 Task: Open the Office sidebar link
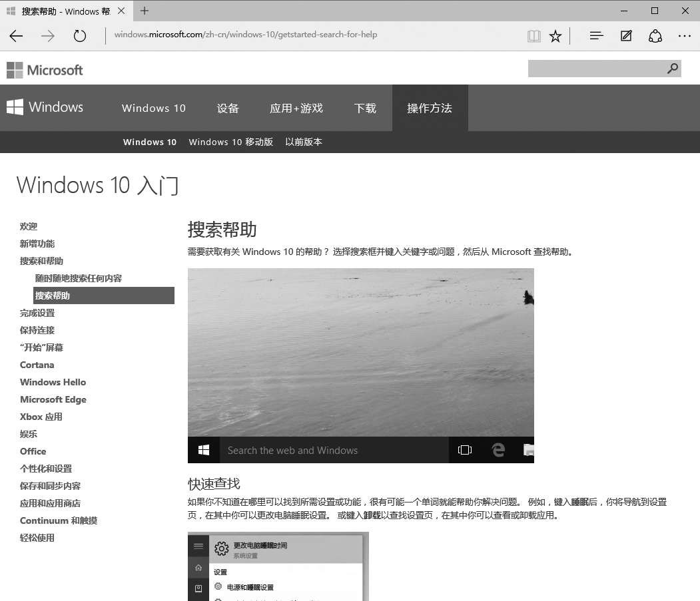(33, 451)
